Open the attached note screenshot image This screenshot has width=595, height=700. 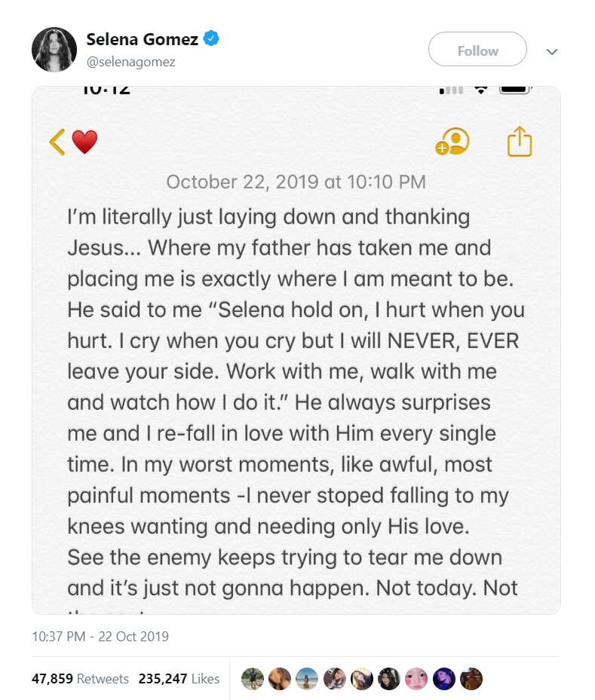pos(296,350)
